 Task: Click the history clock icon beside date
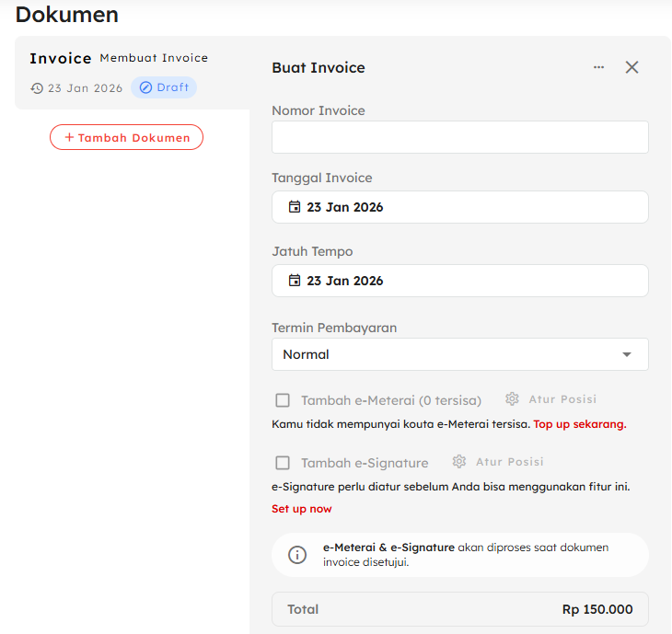(x=37, y=88)
